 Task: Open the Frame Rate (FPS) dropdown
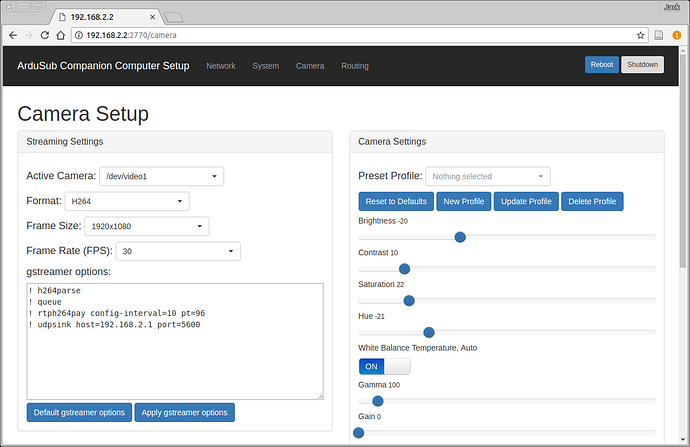point(178,252)
